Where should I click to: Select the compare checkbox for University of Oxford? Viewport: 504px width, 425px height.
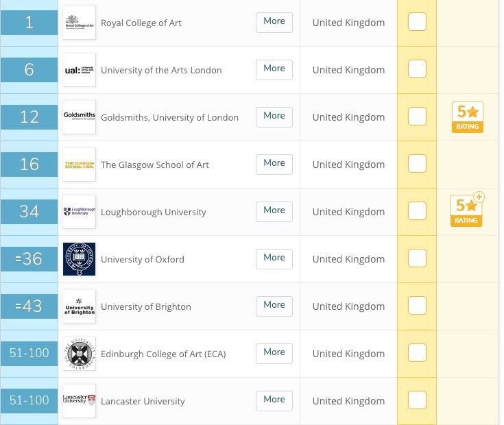tap(417, 258)
